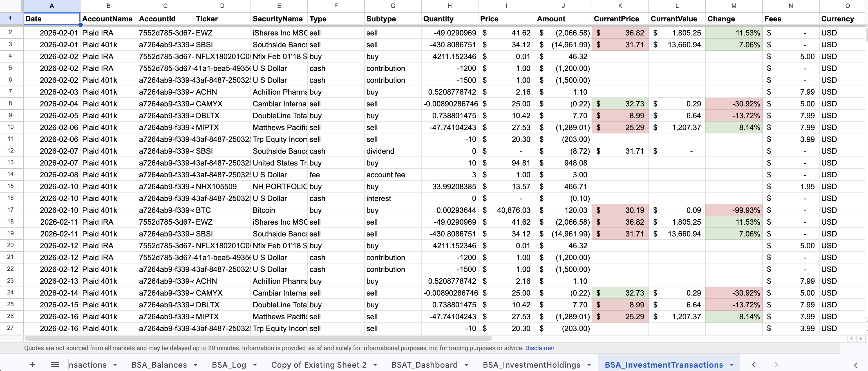This screenshot has width=868, height=371.
Task: Select the cell showing 40,876.03 price
Action: point(505,210)
